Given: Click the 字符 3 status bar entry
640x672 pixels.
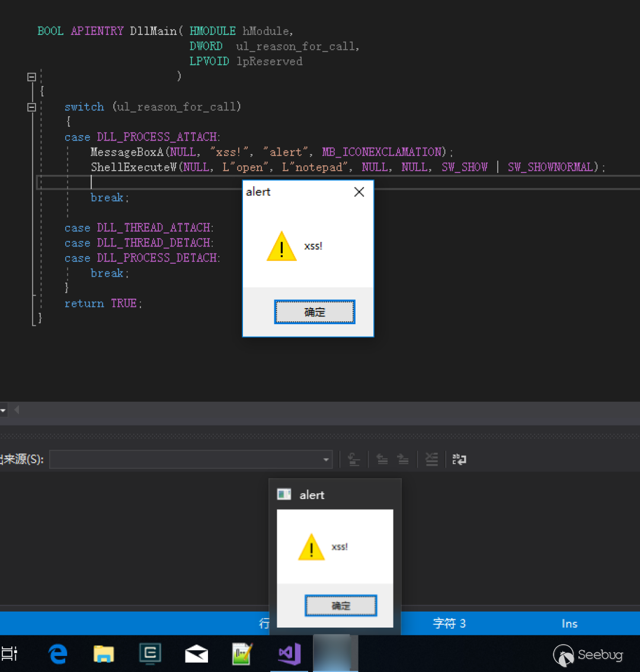Looking at the screenshot, I should pos(449,623).
